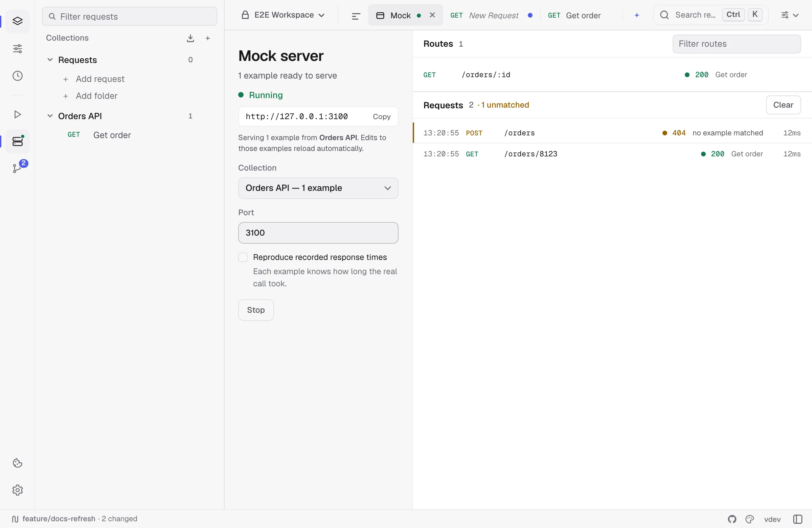Open the cookies icon in sidebar
The width and height of the screenshot is (812, 528).
pos(17,463)
